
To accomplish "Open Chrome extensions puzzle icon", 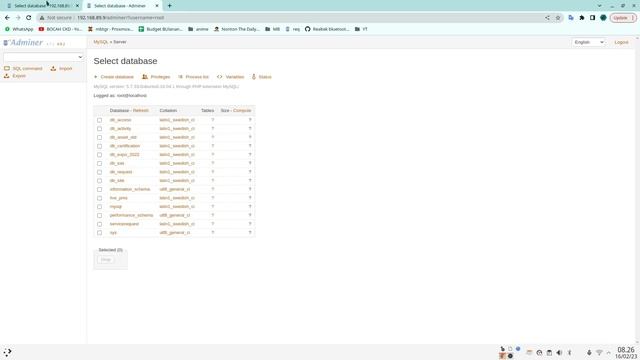I will pos(582,18).
